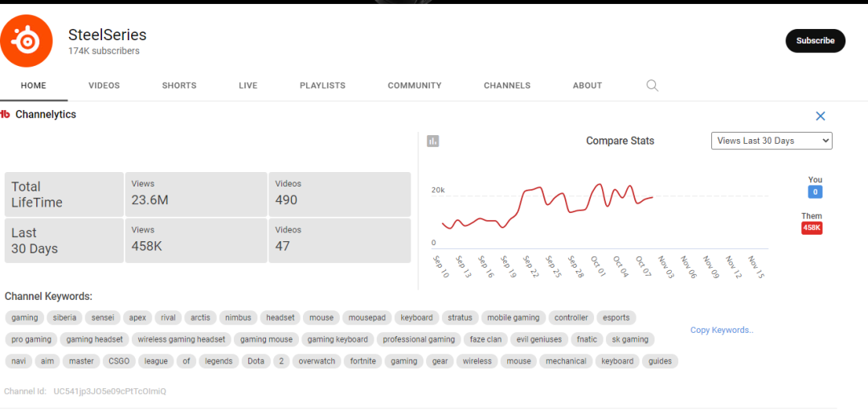Image resolution: width=868 pixels, height=410 pixels.
Task: Click the last 30 days Views 458K cell
Action: pos(197,240)
